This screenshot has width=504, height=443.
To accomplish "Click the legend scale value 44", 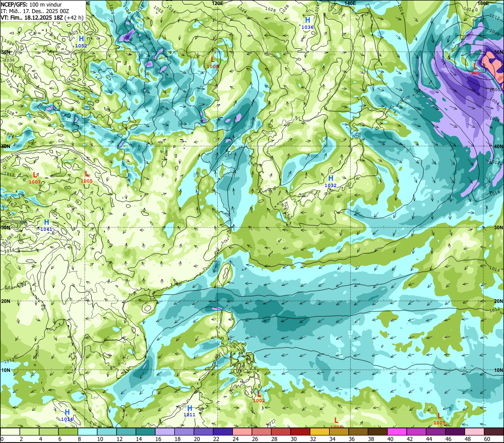I will 429,439.
